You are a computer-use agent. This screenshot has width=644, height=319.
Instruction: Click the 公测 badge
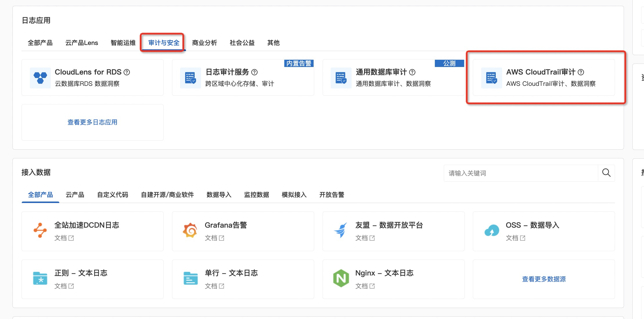coord(449,63)
